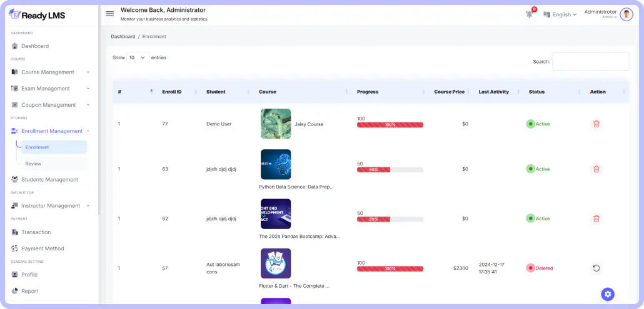
Task: Click the Active status for enrollment 62
Action: (x=538, y=218)
